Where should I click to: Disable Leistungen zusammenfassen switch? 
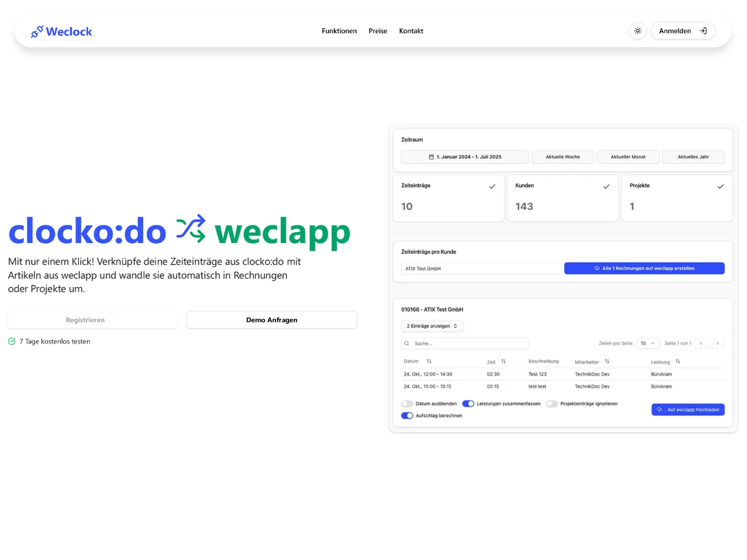[468, 404]
